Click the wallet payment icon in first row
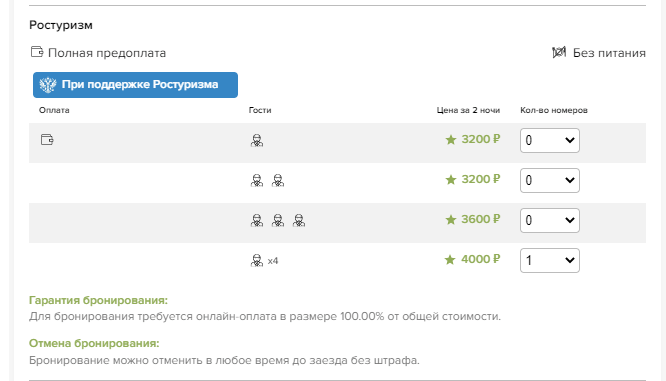Viewport: 666px width, 381px height. (x=47, y=139)
